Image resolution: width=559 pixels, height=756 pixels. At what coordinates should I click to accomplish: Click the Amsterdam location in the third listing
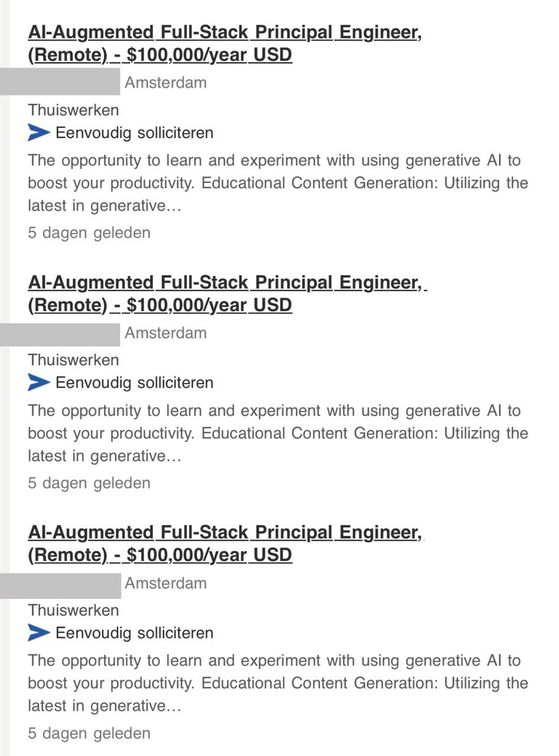(x=166, y=583)
